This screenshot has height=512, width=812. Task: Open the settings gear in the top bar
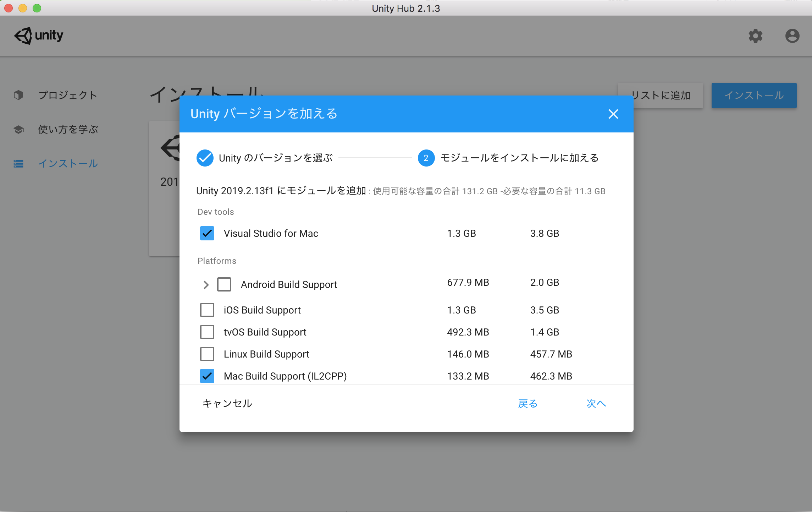point(756,36)
